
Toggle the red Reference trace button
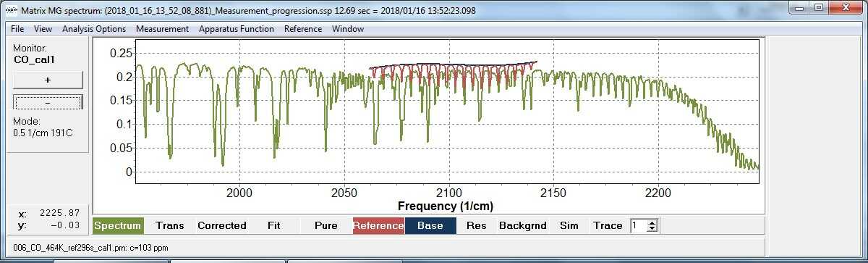(x=378, y=225)
